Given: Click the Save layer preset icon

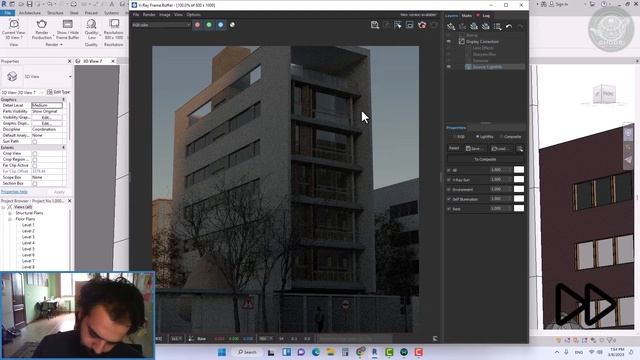Looking at the screenshot, I should [474, 27].
